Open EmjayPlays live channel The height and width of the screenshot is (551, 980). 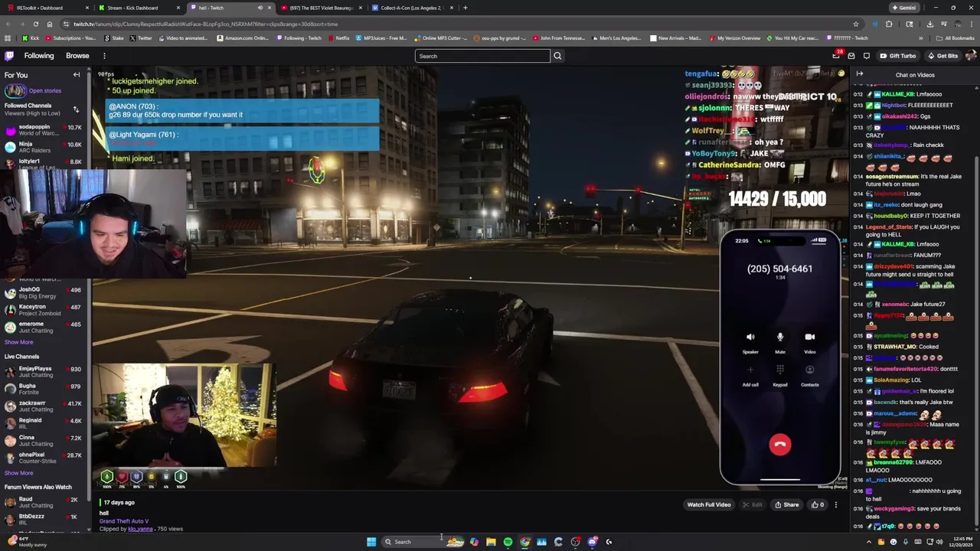point(44,371)
